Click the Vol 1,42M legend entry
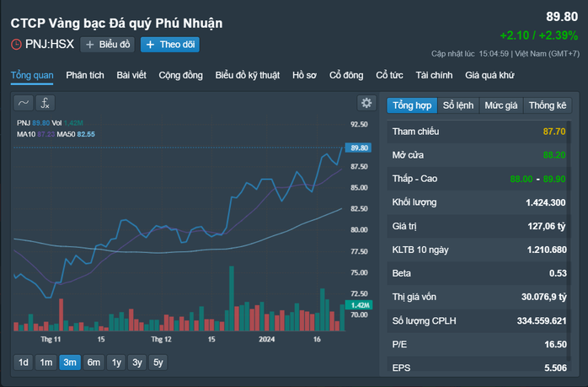588x387 pixels. click(x=67, y=123)
